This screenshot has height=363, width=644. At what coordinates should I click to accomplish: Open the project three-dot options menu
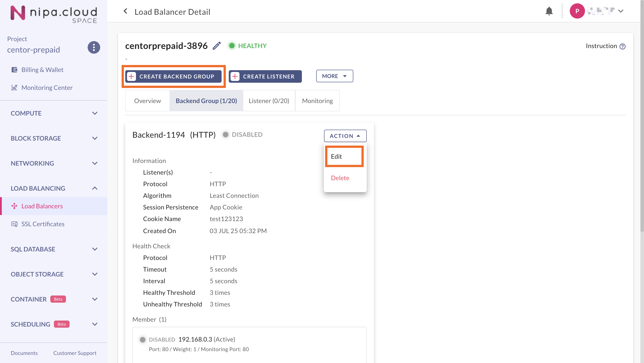click(94, 47)
